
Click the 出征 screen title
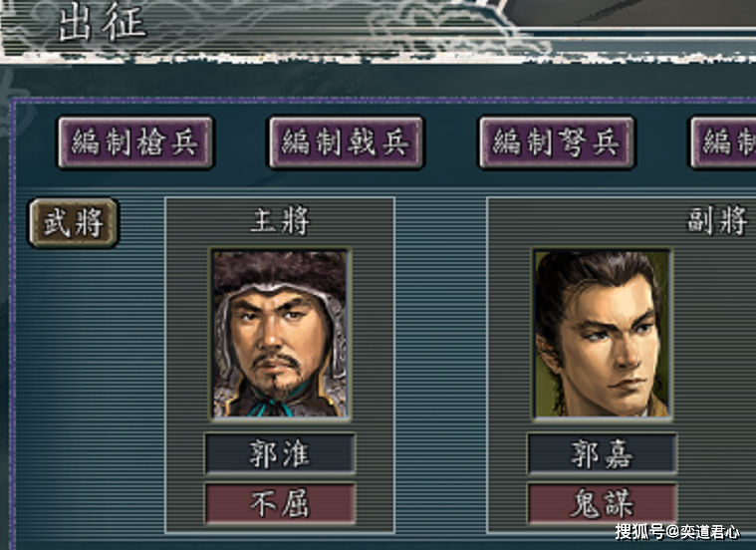[103, 23]
